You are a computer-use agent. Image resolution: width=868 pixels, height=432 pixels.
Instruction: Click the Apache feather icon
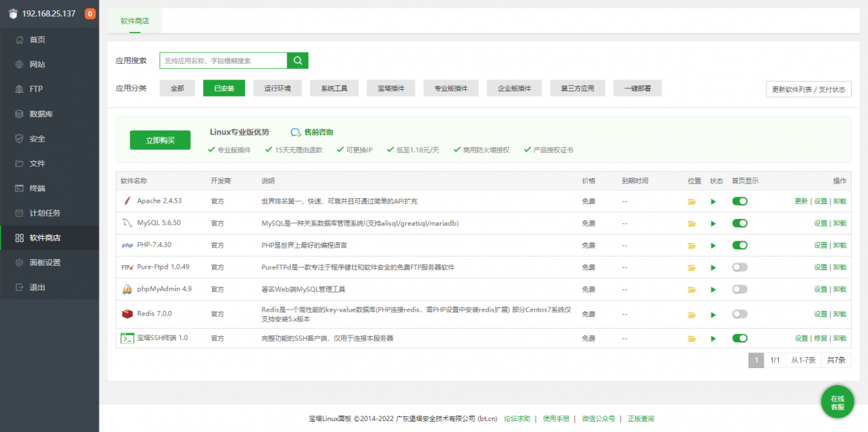(128, 201)
